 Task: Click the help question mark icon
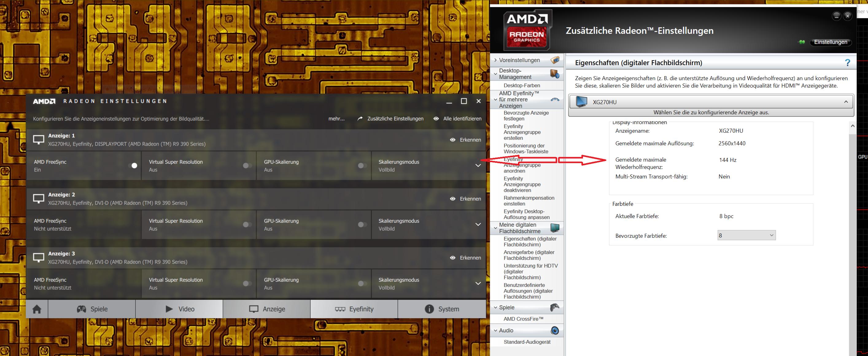point(847,63)
